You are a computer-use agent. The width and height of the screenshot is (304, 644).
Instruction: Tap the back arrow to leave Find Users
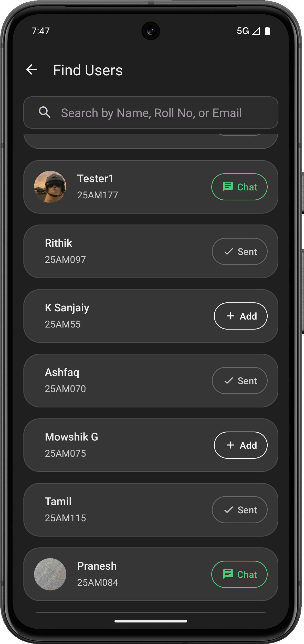(x=31, y=69)
